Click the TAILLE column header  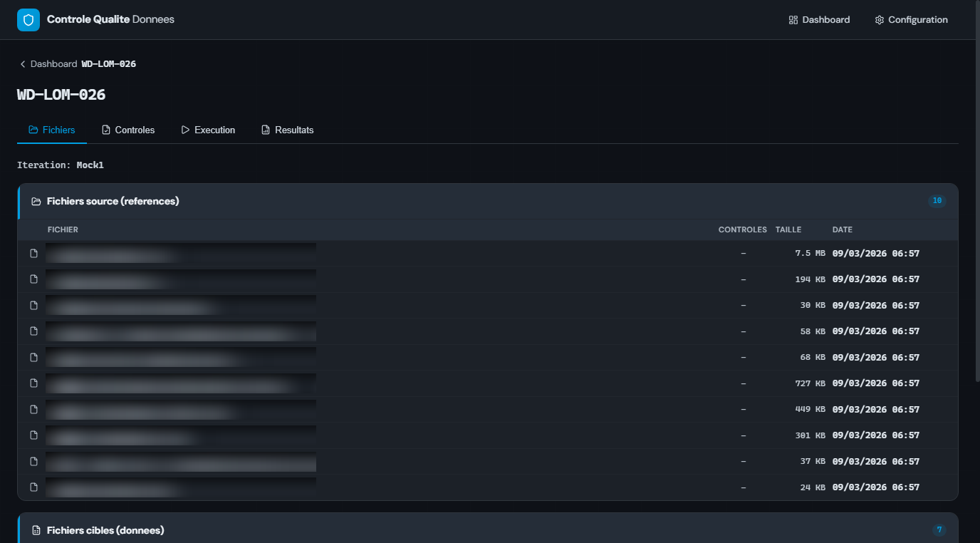point(788,230)
